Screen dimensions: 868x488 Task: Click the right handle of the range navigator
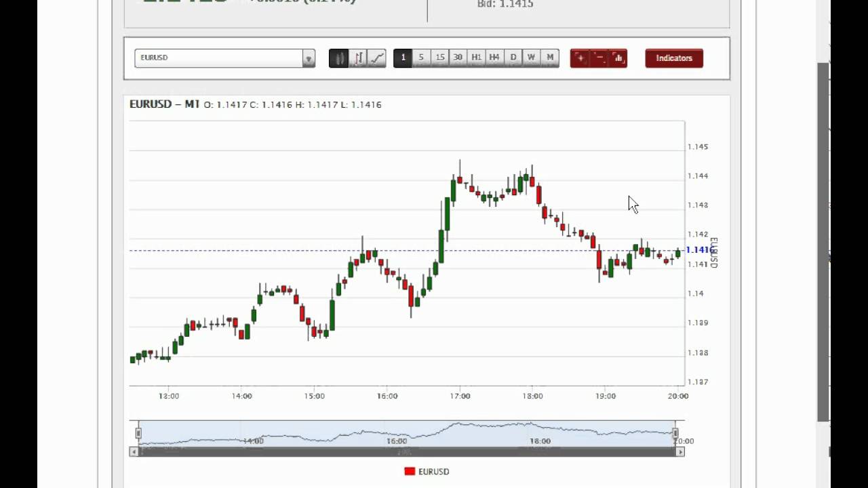[675, 433]
